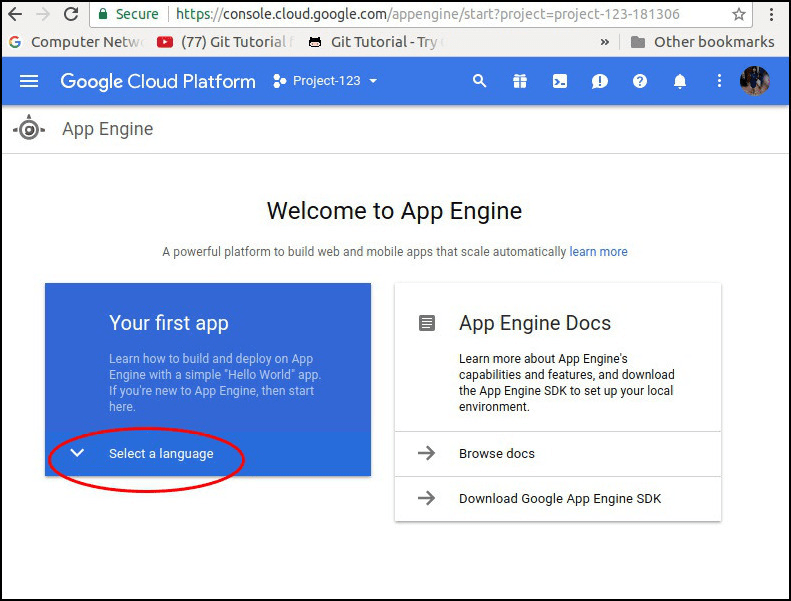791x601 pixels.
Task: Click the arrow next to Browse docs
Action: coord(426,453)
